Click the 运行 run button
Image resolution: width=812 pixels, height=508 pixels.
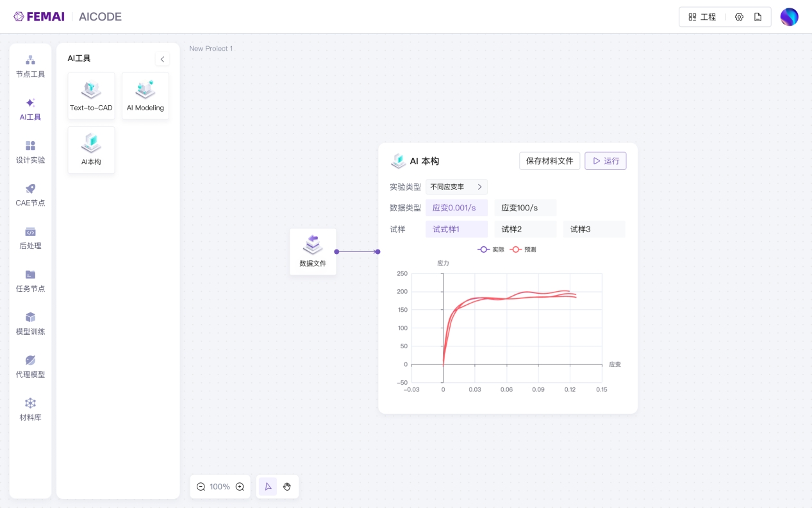click(x=605, y=161)
